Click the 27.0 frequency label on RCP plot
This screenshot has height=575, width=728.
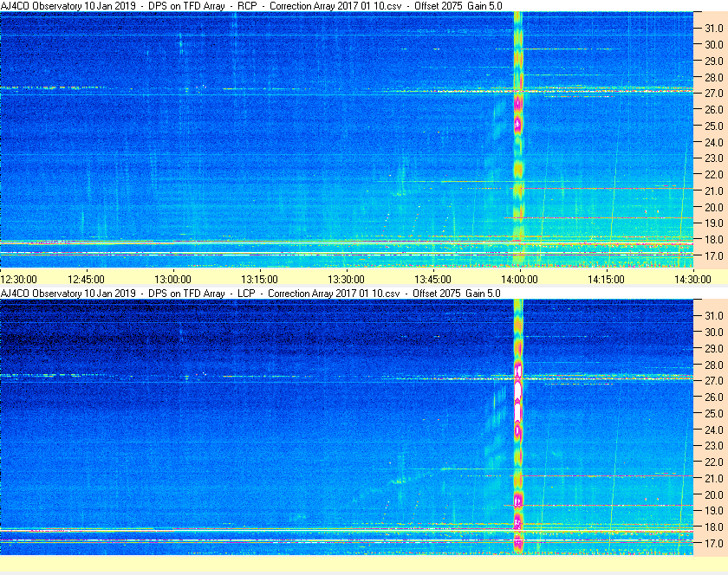click(714, 94)
